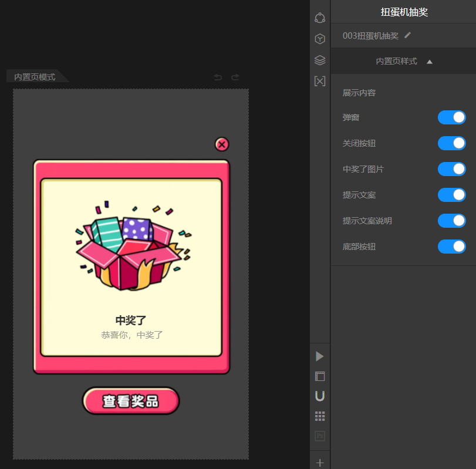Collapse the 内置页样式 section arrow
Viewport: 476px width, 469px height.
[429, 62]
